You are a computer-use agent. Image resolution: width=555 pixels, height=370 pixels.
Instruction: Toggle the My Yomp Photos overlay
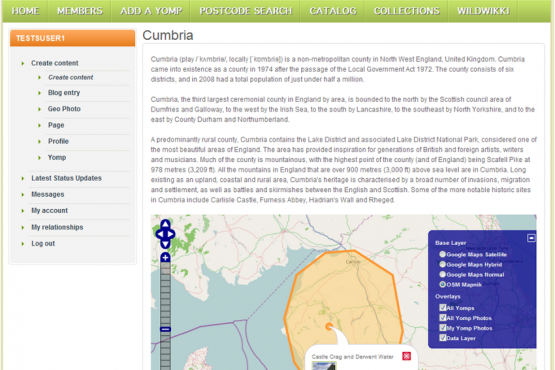[442, 328]
